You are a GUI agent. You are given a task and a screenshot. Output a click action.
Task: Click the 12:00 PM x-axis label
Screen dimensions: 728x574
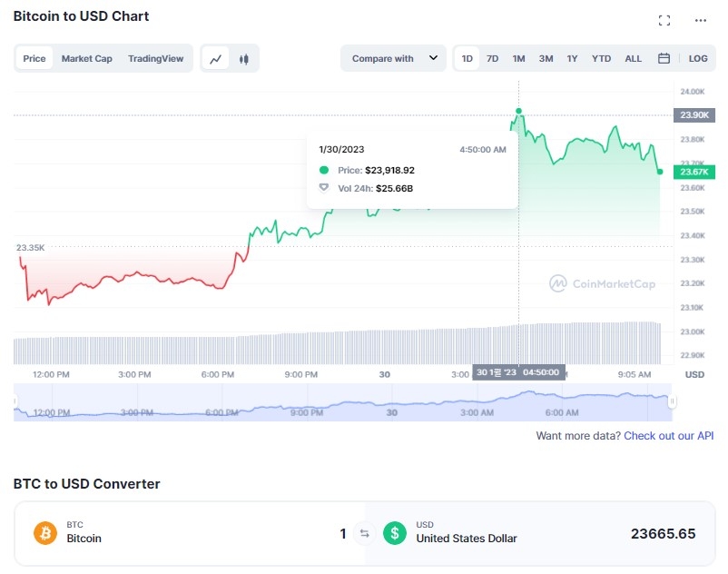(51, 374)
